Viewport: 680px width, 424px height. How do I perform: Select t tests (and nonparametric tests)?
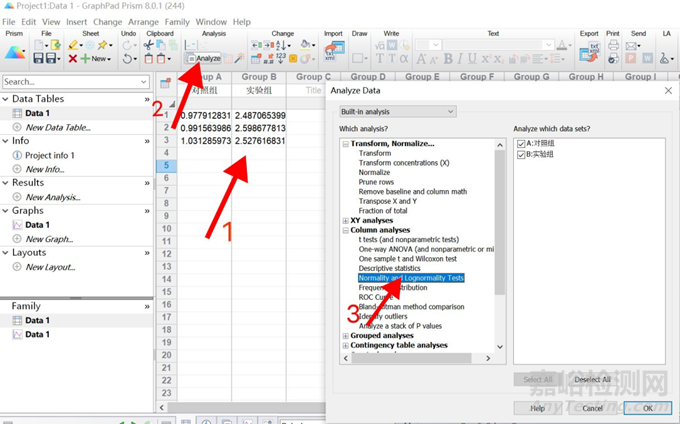pos(409,240)
